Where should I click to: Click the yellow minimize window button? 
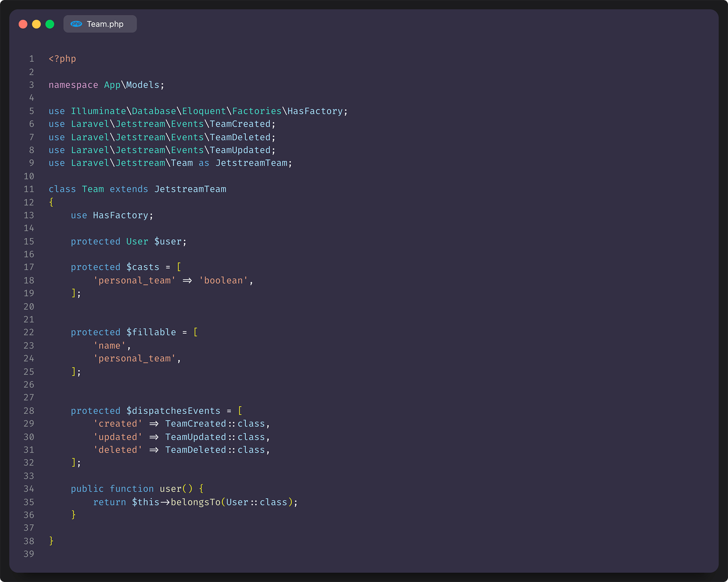point(36,24)
